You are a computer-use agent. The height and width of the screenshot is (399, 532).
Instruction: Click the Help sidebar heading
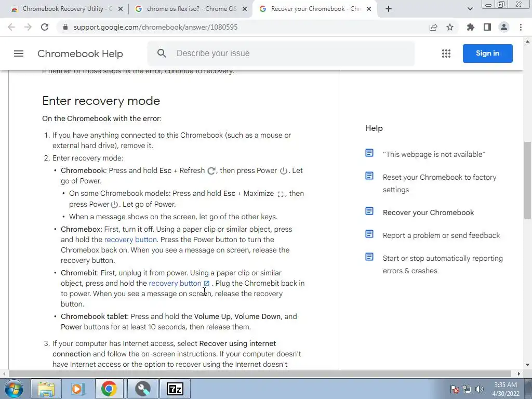[x=374, y=128]
